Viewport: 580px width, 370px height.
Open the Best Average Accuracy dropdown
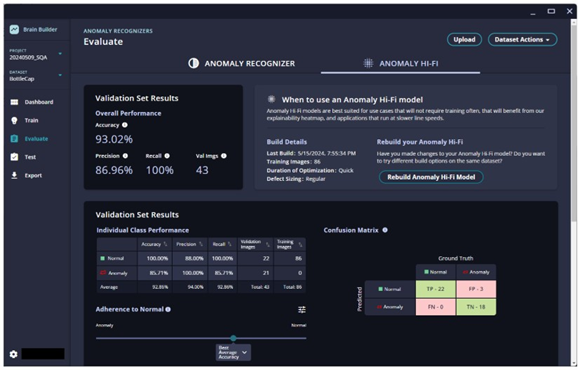(233, 352)
